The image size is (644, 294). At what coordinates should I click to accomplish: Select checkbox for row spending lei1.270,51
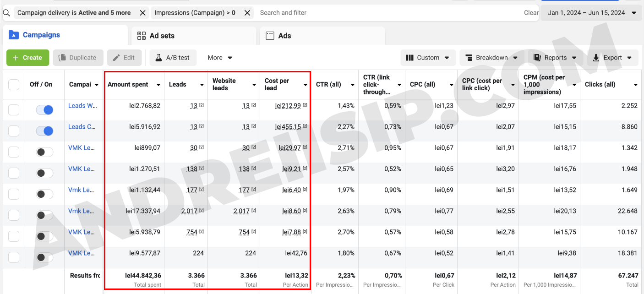coord(14,173)
